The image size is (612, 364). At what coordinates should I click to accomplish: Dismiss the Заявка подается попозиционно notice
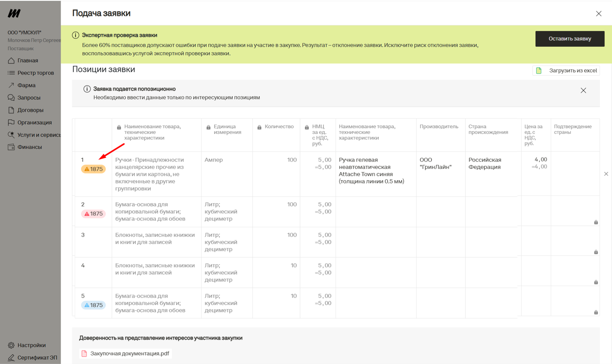pyautogui.click(x=583, y=91)
